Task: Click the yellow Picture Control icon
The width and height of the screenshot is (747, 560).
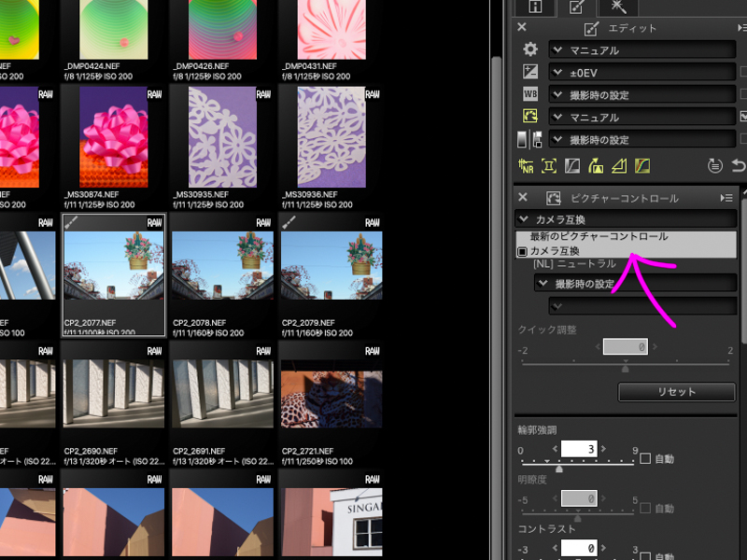Action: (x=530, y=116)
